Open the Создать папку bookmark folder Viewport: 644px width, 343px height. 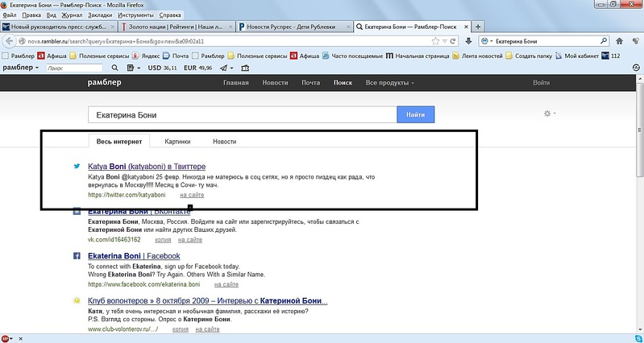coord(529,56)
